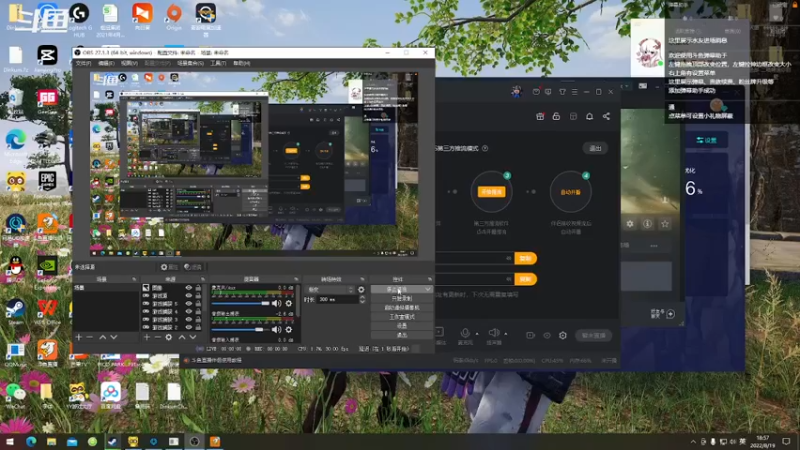Click the info icon in right window

pos(647,223)
